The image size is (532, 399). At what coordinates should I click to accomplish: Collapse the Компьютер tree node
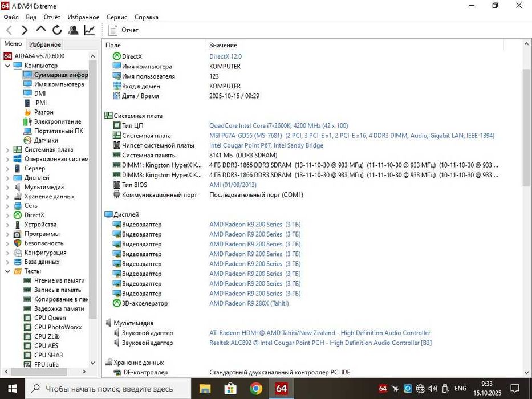pyautogui.click(x=7, y=66)
